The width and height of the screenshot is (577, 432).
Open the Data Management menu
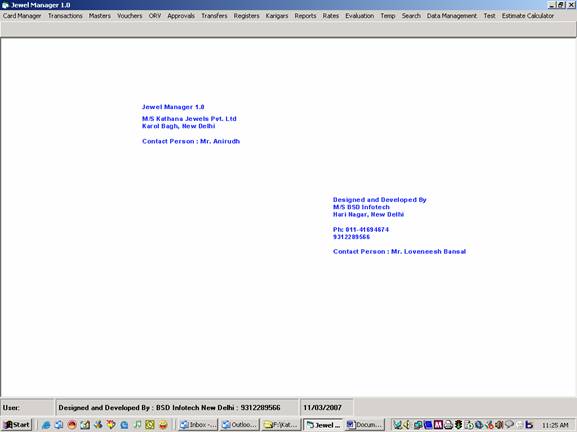pos(452,16)
